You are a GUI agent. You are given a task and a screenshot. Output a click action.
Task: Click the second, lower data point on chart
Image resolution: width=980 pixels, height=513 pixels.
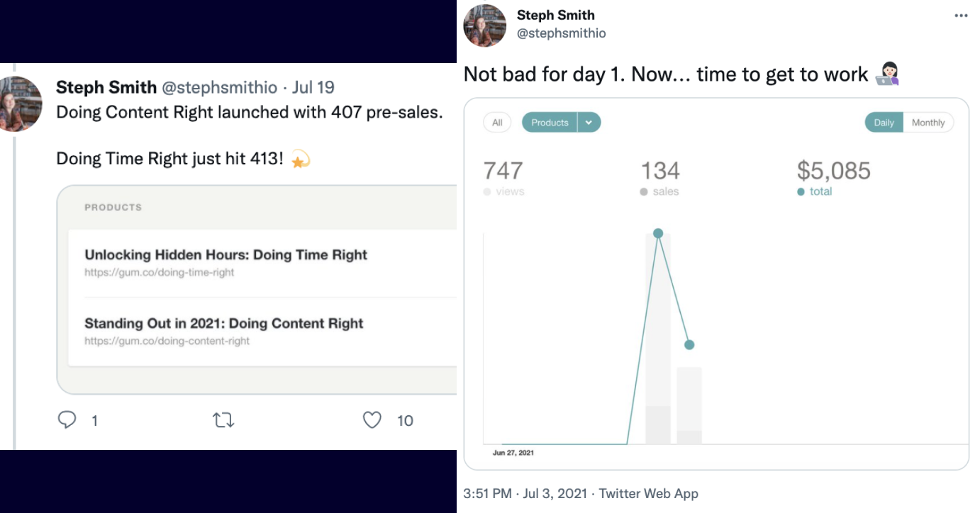tap(689, 345)
